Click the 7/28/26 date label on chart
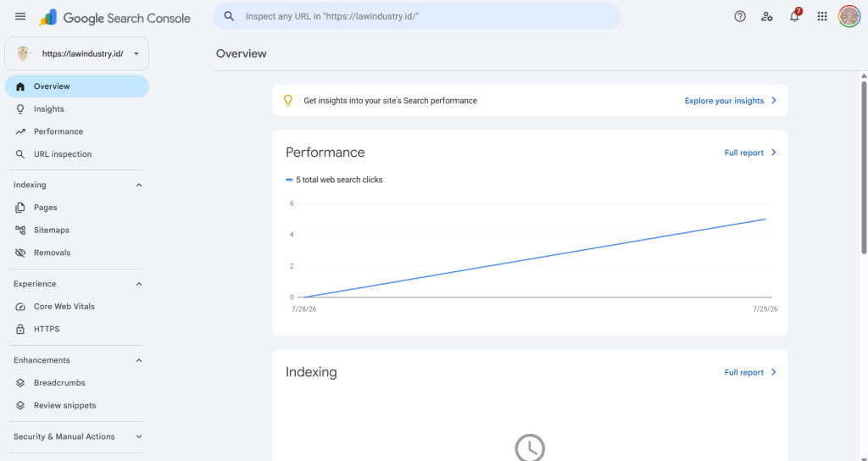This screenshot has width=868, height=461. tap(304, 309)
